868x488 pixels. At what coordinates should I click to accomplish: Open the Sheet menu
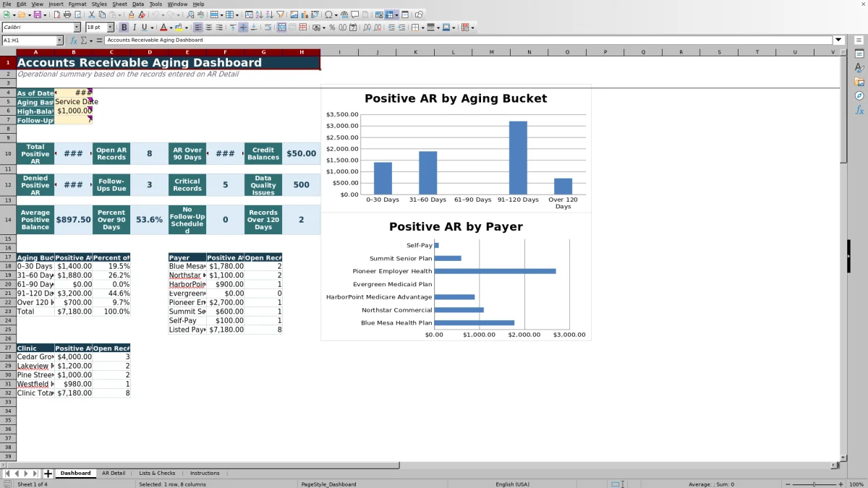tap(119, 4)
